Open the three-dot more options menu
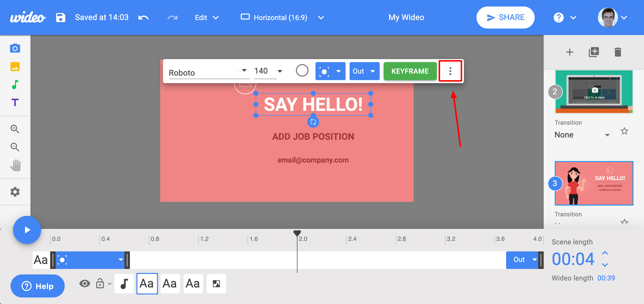644x304 pixels. [450, 71]
